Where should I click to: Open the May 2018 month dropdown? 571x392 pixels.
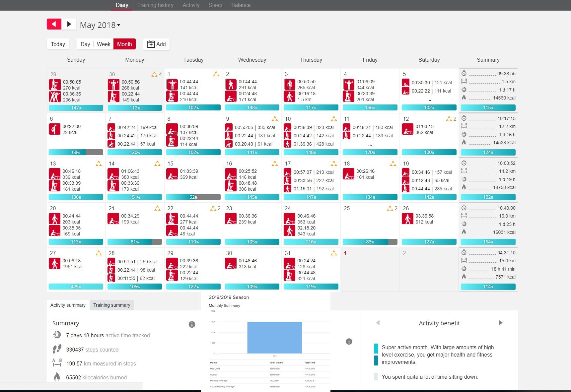point(100,25)
